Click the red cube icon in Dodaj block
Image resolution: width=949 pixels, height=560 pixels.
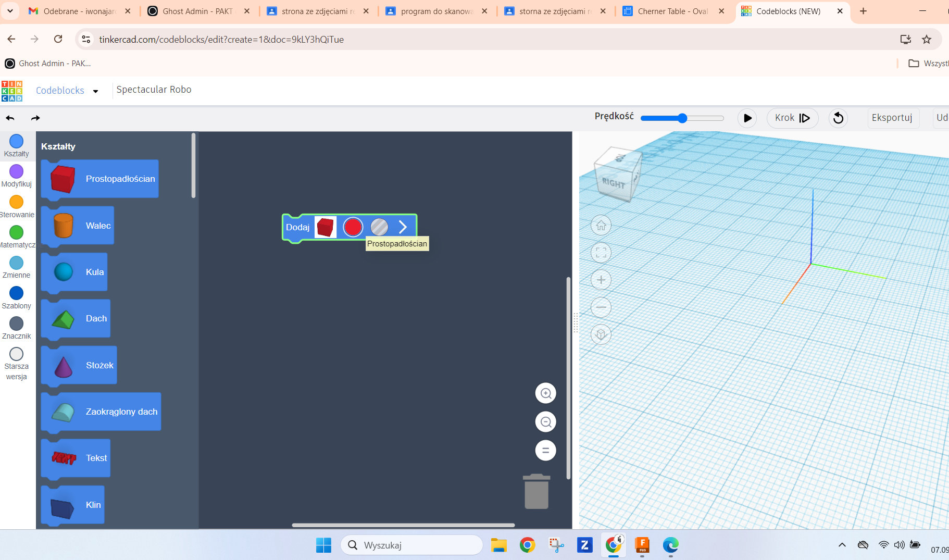(x=326, y=227)
